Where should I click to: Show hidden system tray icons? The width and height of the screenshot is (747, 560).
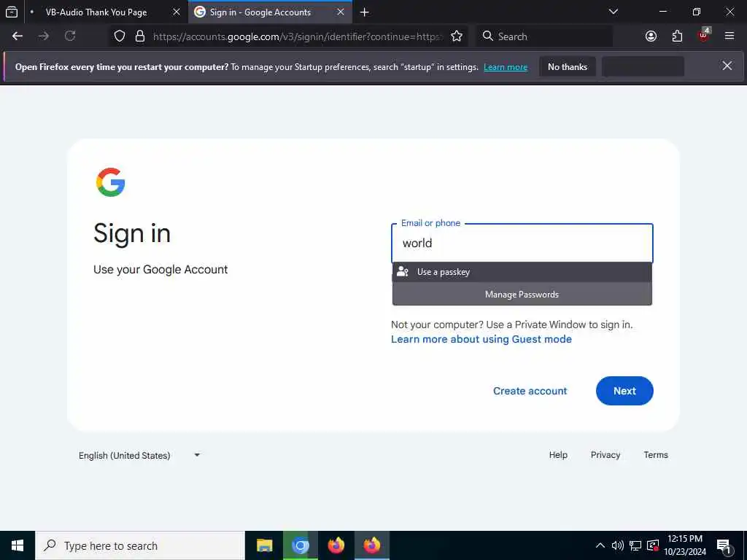[x=600, y=545]
